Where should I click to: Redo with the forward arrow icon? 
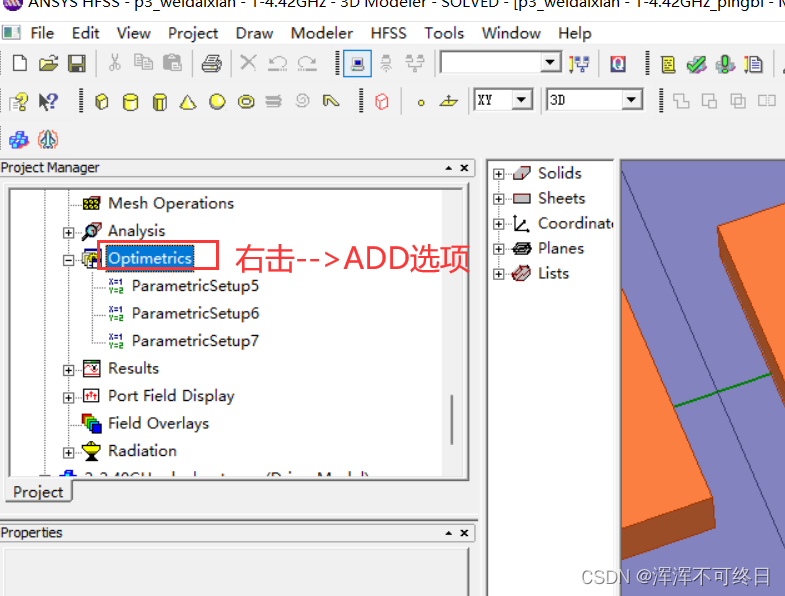(x=307, y=64)
